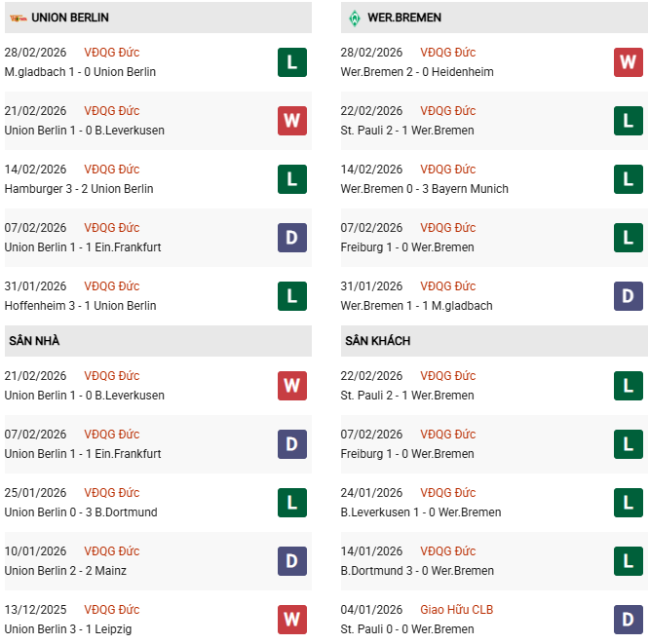
Task: Click win badge for Wer.Bremen 2-0 Heidenheim
Action: click(629, 62)
